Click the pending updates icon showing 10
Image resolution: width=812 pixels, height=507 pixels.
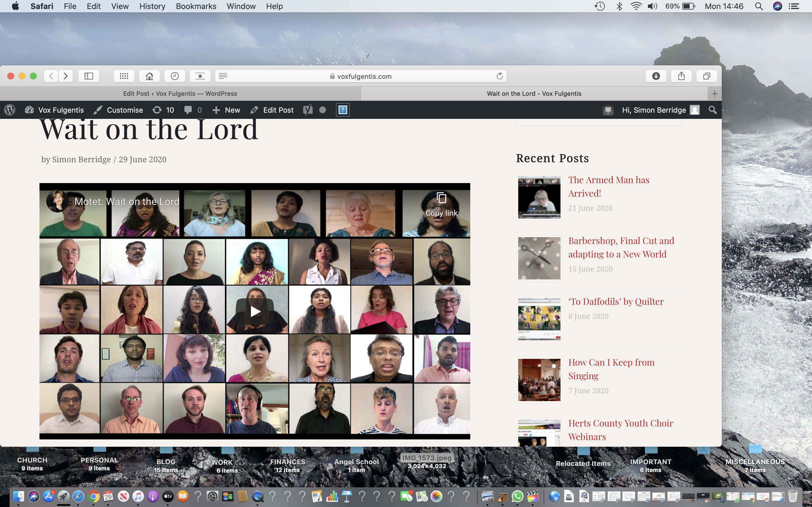pos(164,110)
